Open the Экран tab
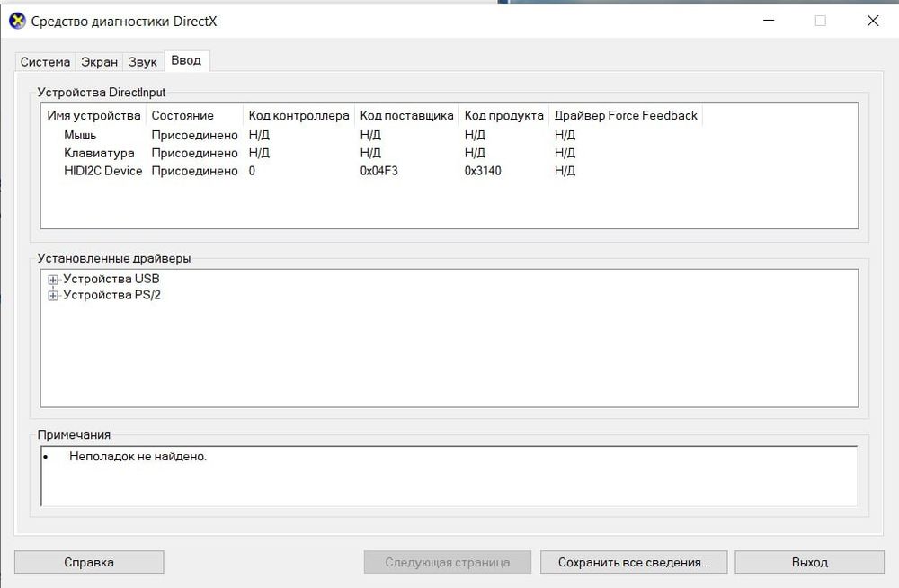899x588 pixels. point(99,62)
